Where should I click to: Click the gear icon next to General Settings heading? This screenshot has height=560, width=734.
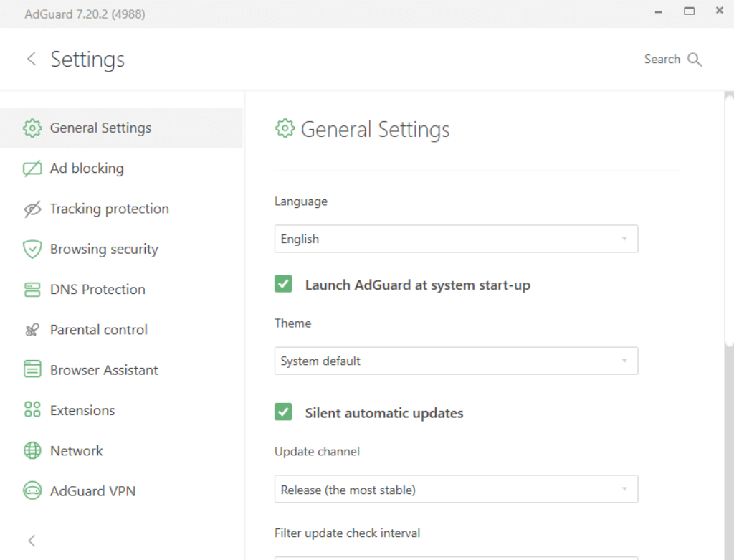tap(285, 128)
